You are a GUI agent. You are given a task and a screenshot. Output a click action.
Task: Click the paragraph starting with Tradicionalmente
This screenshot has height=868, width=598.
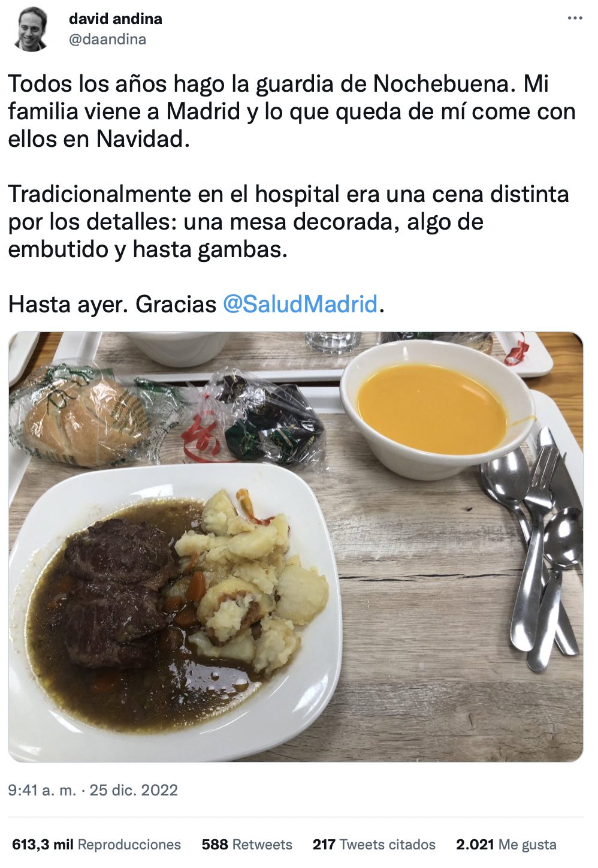pyautogui.click(x=289, y=222)
